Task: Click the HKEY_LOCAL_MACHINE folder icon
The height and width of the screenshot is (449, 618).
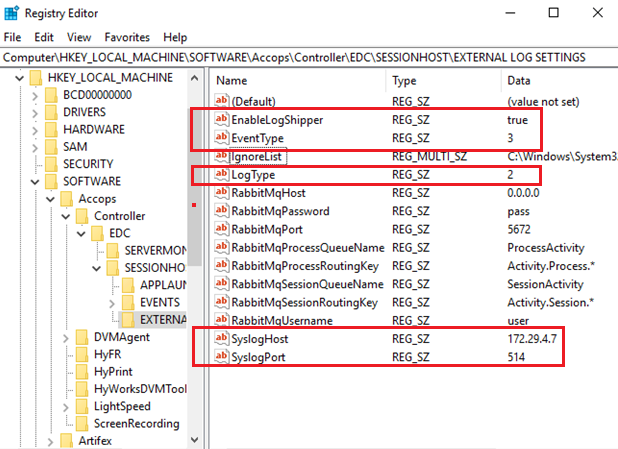Action: pyautogui.click(x=35, y=78)
